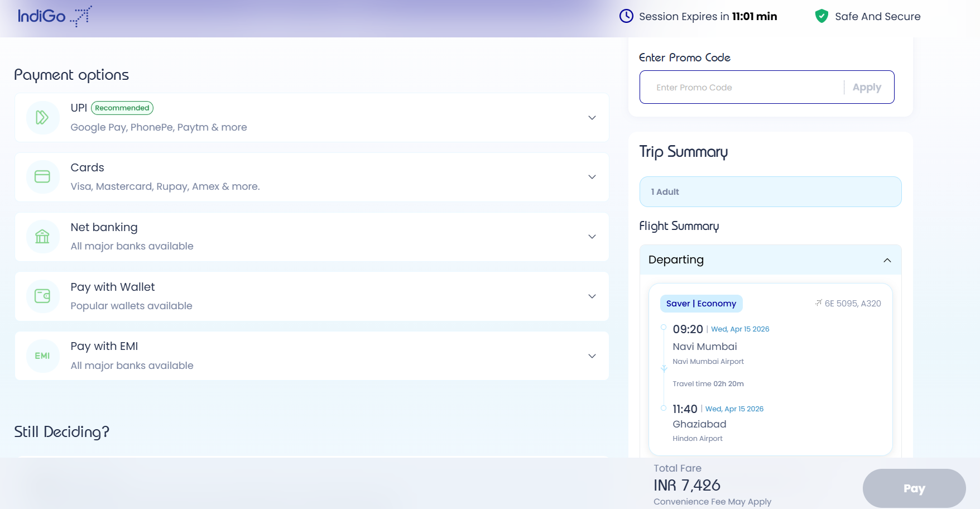Click the EMI payment icon
Image resolution: width=980 pixels, height=509 pixels.
(42, 356)
